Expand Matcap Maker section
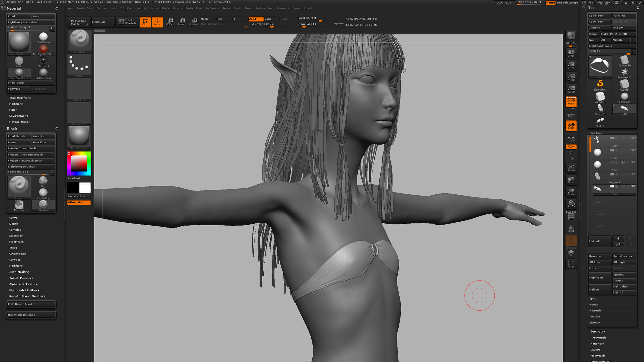The image size is (644, 362). tap(19, 122)
